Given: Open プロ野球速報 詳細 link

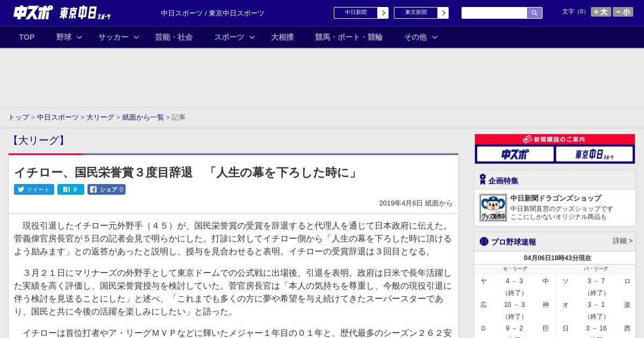Looking at the screenshot, I should click(623, 241).
